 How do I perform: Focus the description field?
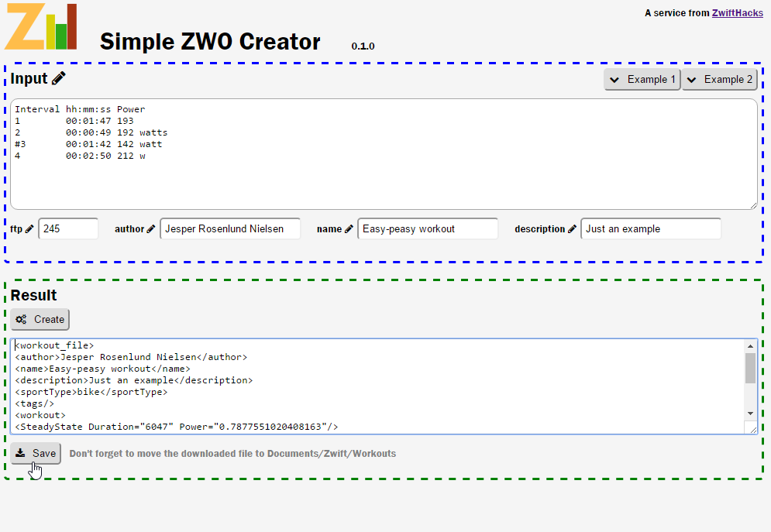pyautogui.click(x=651, y=229)
